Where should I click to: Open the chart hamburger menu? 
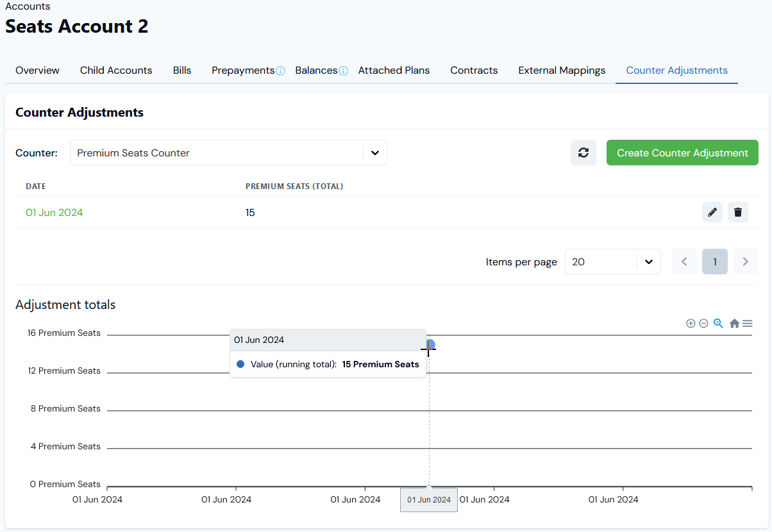point(748,323)
